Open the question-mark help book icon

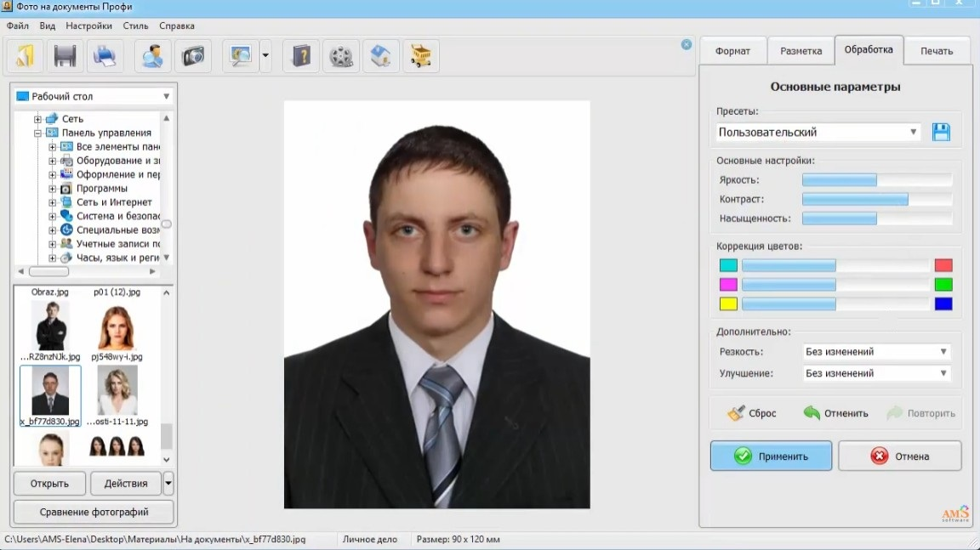point(301,56)
